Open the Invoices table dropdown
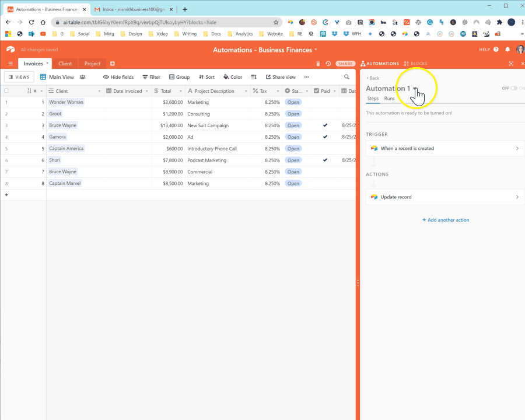The height and width of the screenshot is (420, 525). (47, 64)
